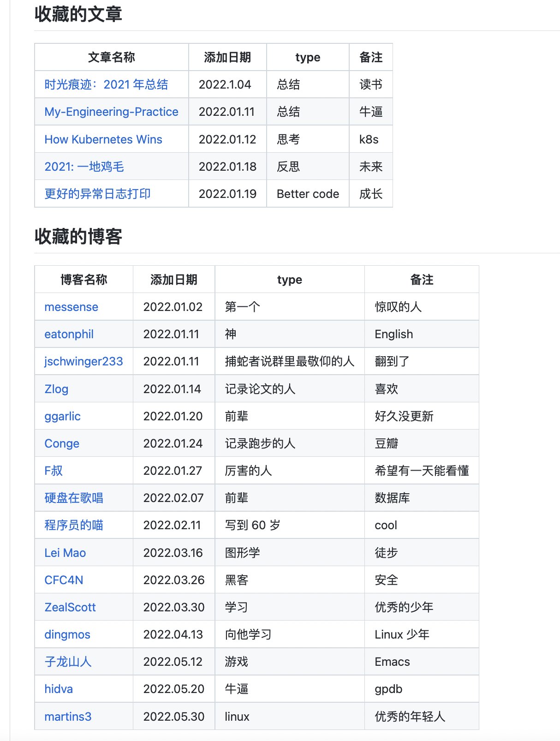Visit the dingmos blog link

coord(67,634)
